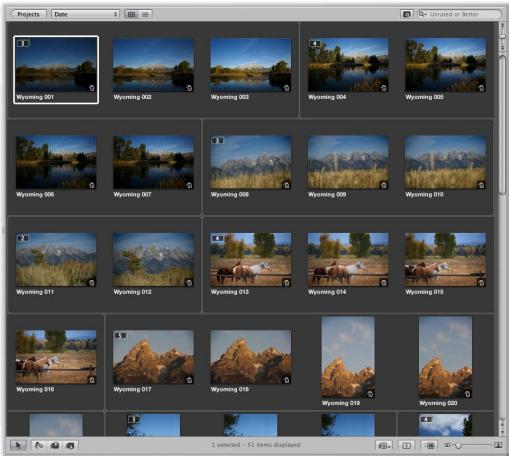Select the Wyoming 009 grassland thumbnail

tap(348, 162)
